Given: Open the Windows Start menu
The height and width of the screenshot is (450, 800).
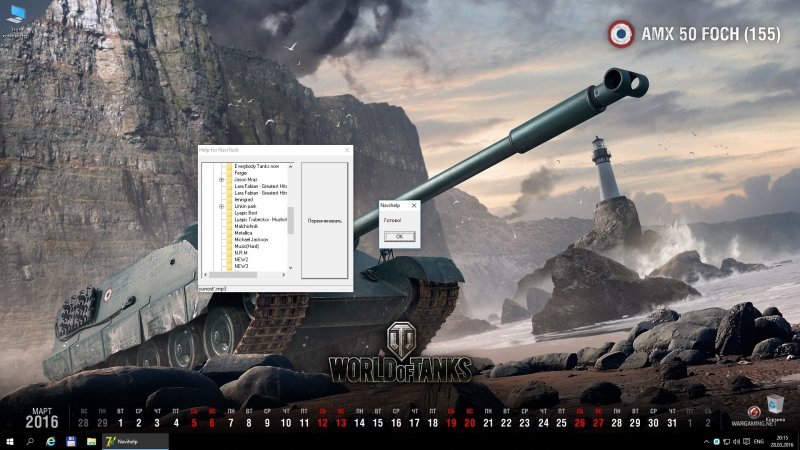Looking at the screenshot, I should pos(9,441).
